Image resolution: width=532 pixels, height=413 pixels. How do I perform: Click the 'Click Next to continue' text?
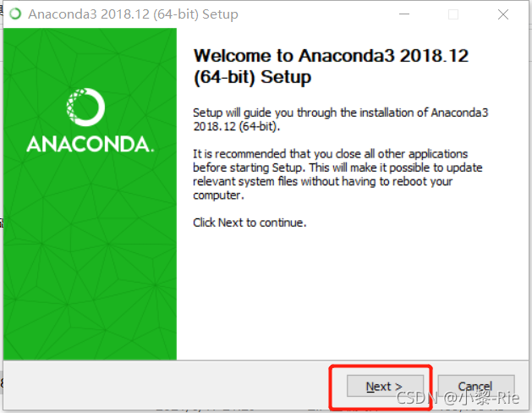click(250, 223)
